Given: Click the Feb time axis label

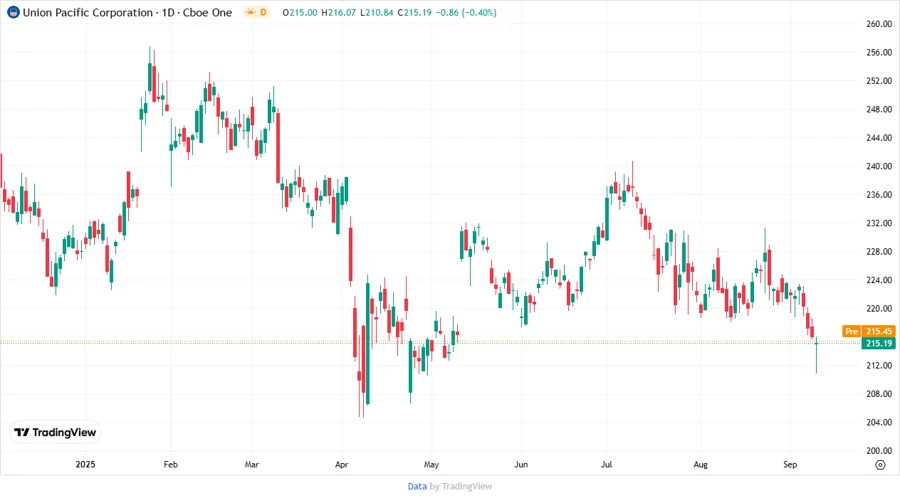Looking at the screenshot, I should pos(170,465).
